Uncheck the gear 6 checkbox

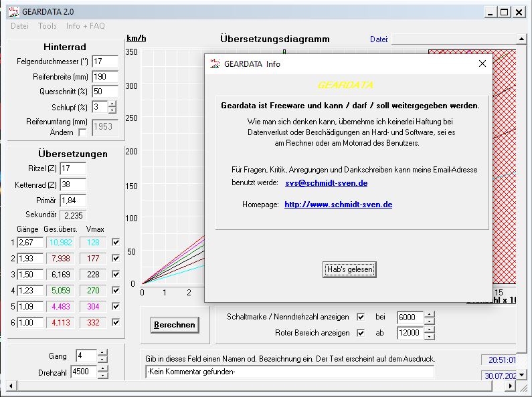click(116, 322)
